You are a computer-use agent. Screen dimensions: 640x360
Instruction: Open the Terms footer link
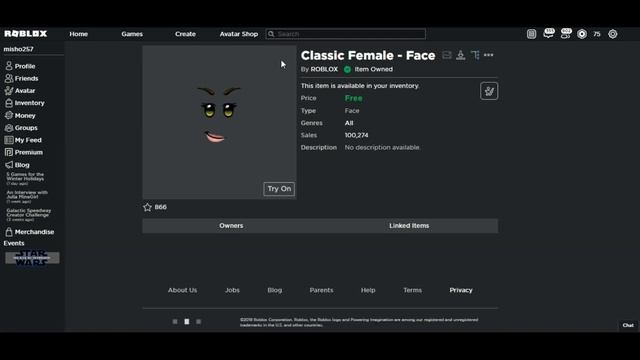click(x=412, y=290)
